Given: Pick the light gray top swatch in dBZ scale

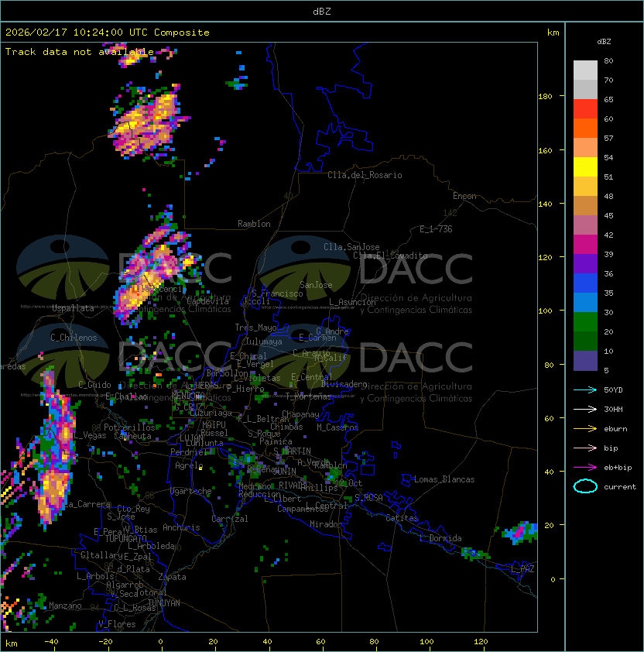Looking at the screenshot, I should pyautogui.click(x=585, y=70).
